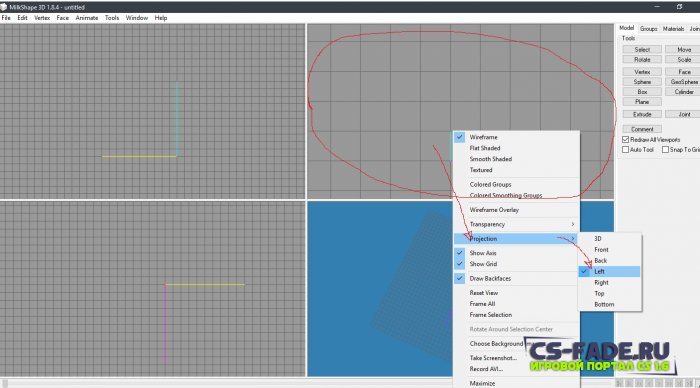Toggle Show Axis checkmark in context menu

[x=459, y=253]
